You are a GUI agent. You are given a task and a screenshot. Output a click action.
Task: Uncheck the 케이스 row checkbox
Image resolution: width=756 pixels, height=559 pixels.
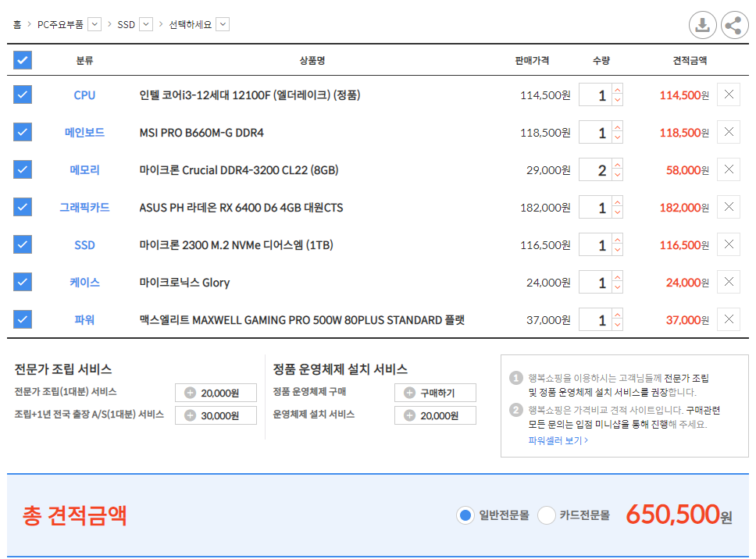23,282
